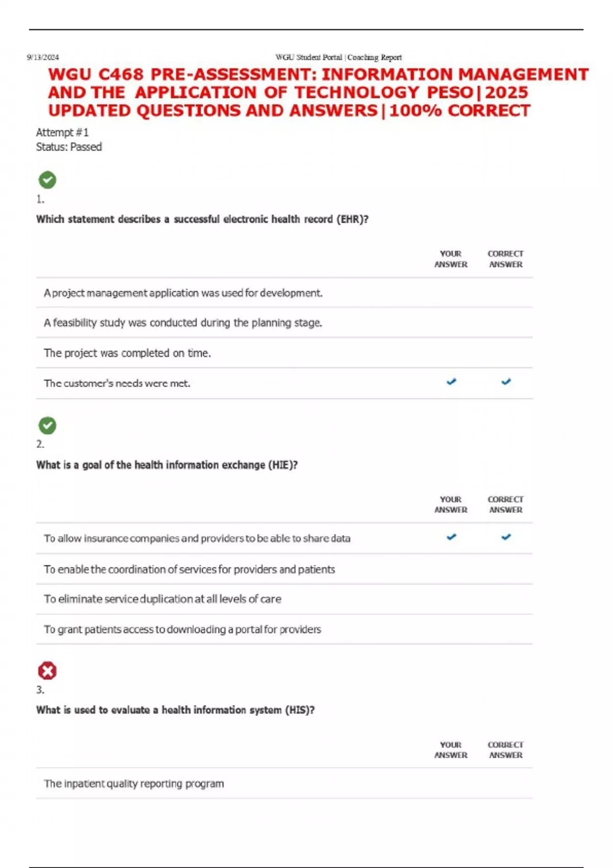
Task: Click your-answer checkmark for insurance companies share data row
Action: [451, 537]
